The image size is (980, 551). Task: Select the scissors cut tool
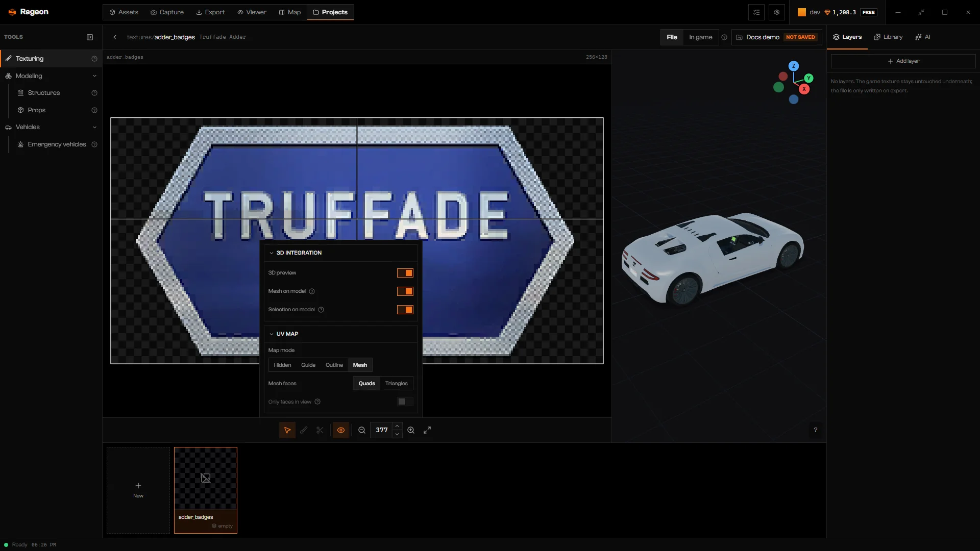pyautogui.click(x=320, y=430)
